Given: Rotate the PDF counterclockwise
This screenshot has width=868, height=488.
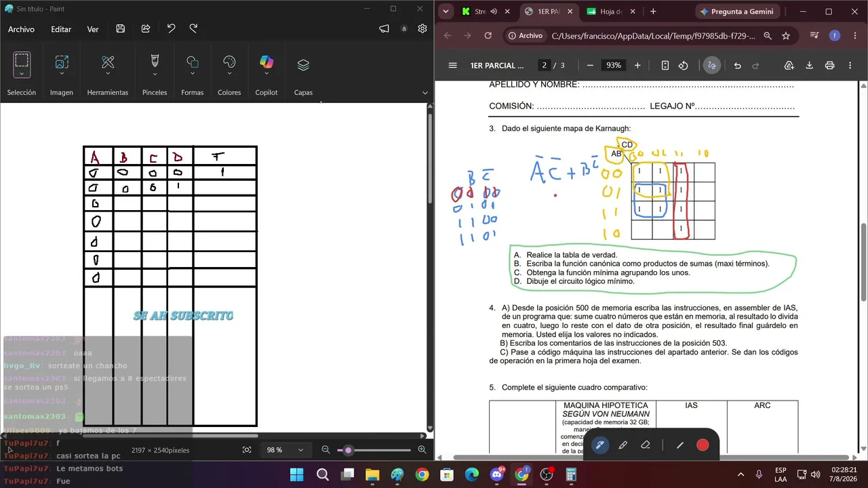Looking at the screenshot, I should tap(684, 66).
